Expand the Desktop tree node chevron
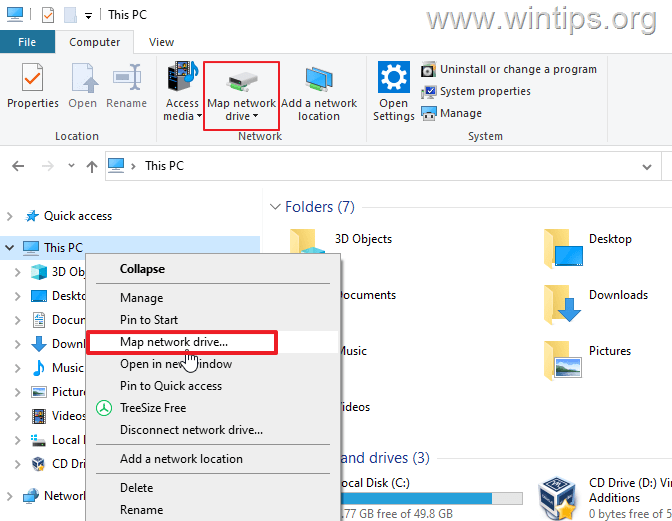Image resolution: width=672 pixels, height=521 pixels. click(x=17, y=296)
